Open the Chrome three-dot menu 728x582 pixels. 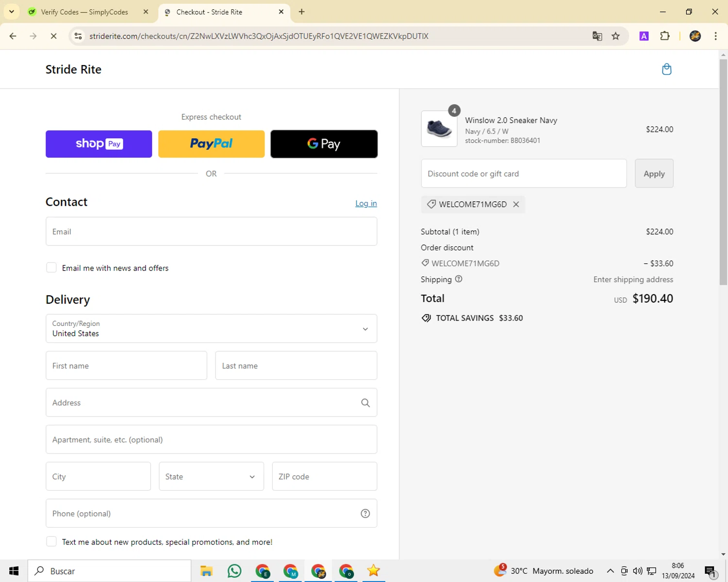pos(716,36)
